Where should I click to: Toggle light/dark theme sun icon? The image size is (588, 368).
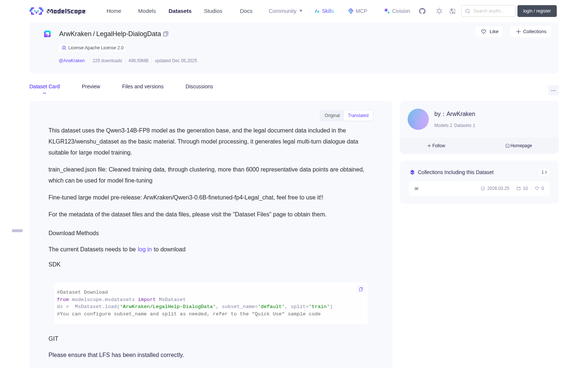[439, 11]
